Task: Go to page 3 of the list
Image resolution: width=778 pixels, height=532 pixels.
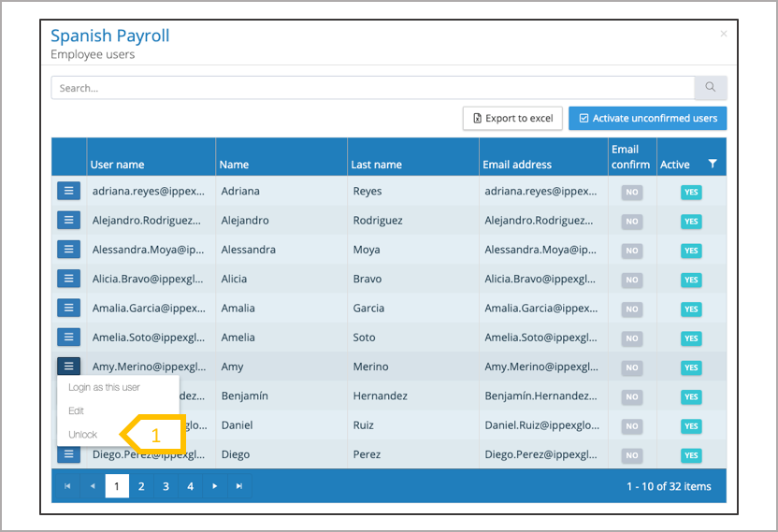Action: click(x=166, y=486)
